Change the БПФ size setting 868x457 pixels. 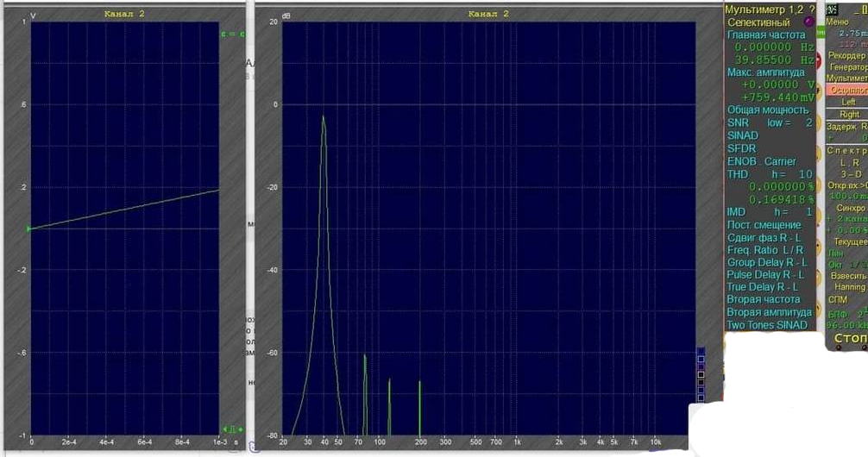click(847, 313)
